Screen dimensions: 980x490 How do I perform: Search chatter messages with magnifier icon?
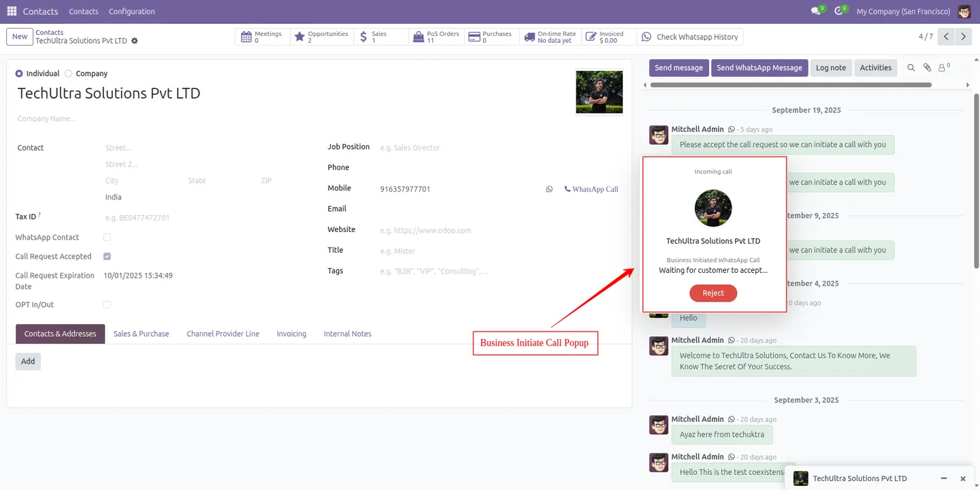coord(911,67)
